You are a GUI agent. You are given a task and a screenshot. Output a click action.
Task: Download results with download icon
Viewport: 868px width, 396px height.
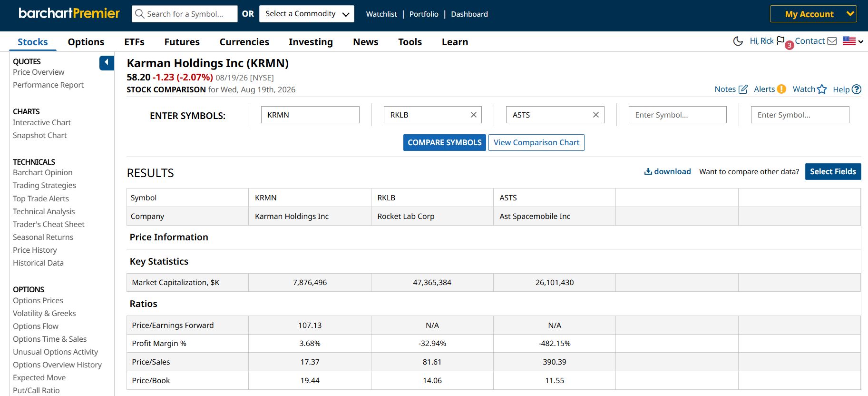click(648, 171)
